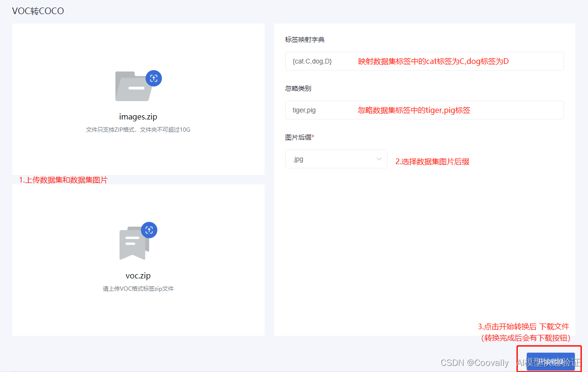
Task: Click the blue start conversion button
Action: click(550, 362)
